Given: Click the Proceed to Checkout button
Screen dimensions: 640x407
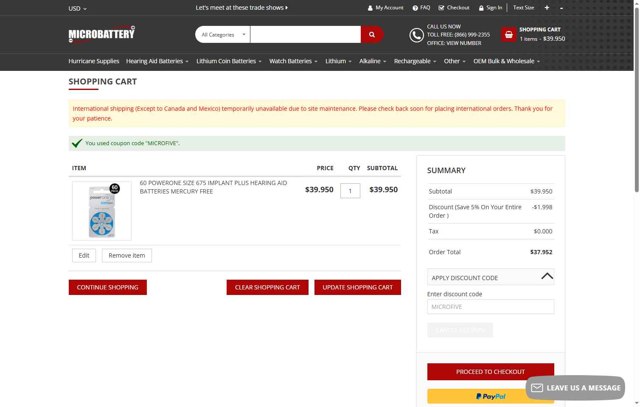Looking at the screenshot, I should pos(491,371).
